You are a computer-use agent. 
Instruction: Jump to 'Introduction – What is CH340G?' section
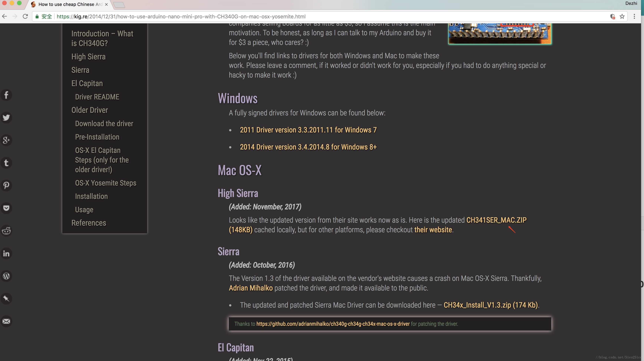102,38
